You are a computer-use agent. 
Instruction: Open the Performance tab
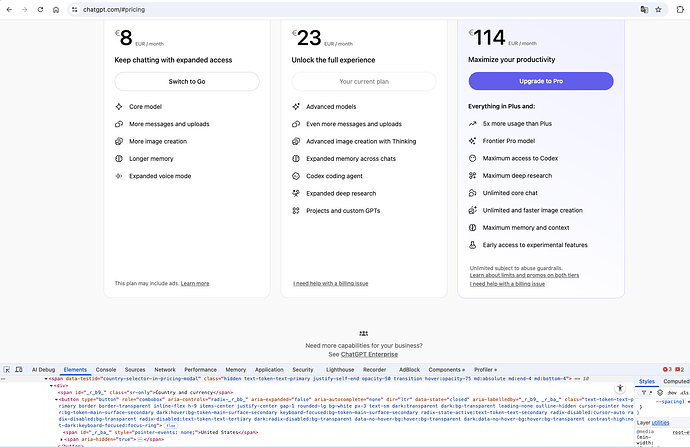201,370
